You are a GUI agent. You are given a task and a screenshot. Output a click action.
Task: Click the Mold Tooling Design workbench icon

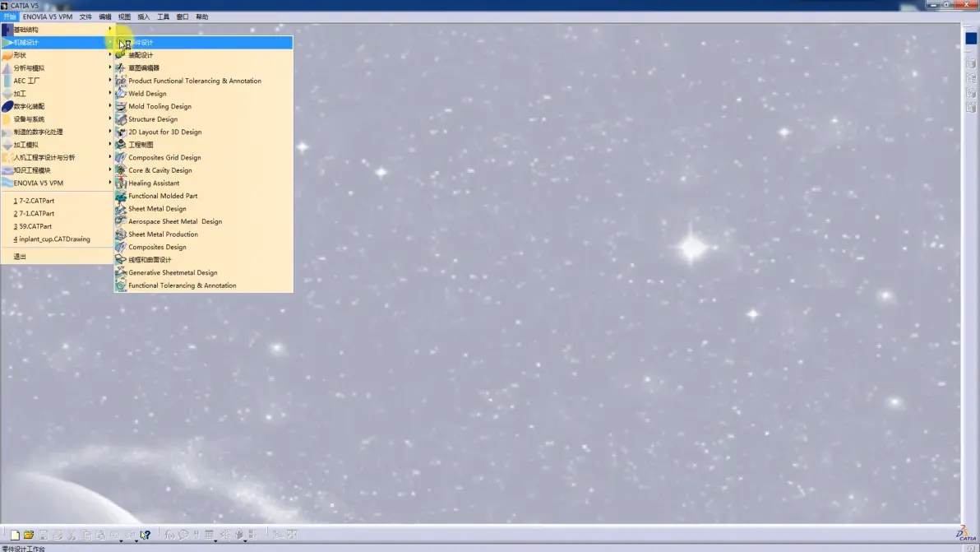[121, 106]
